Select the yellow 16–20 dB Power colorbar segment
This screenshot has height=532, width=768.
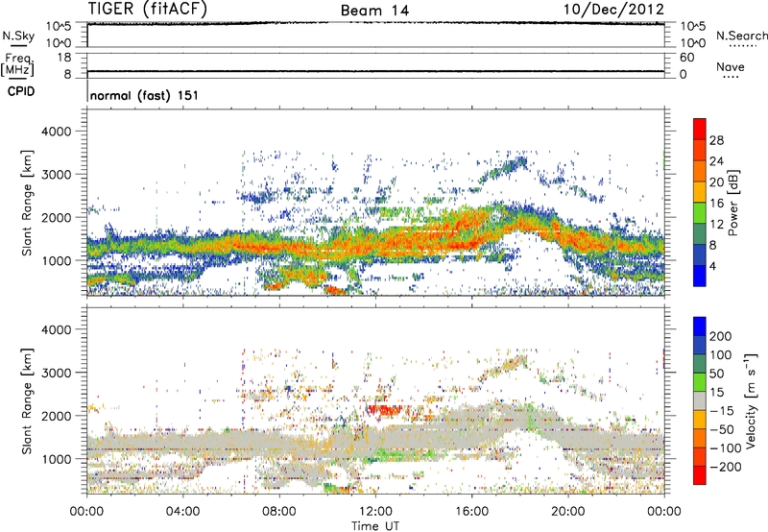(700, 192)
